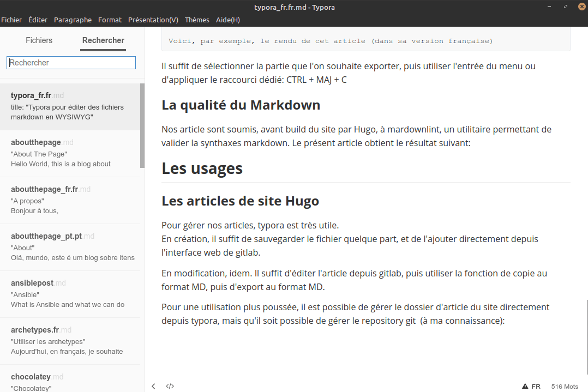The width and height of the screenshot is (588, 392).
Task: Open the ansiblepost.md result
Action: pos(70,294)
